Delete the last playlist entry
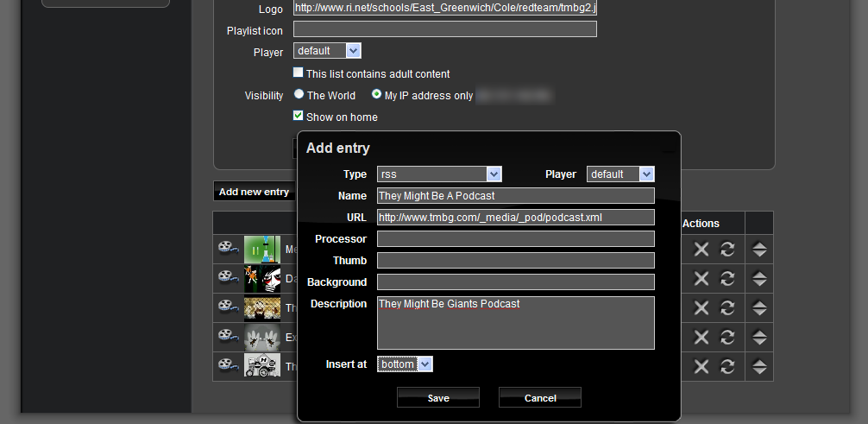 pos(701,367)
